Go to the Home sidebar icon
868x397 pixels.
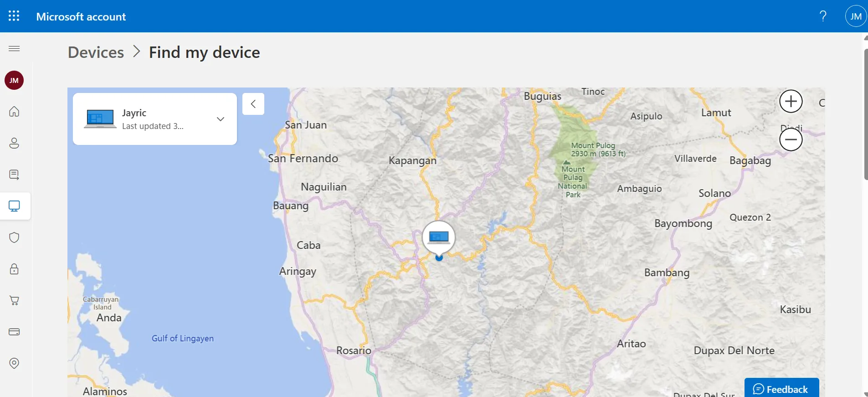(x=14, y=111)
